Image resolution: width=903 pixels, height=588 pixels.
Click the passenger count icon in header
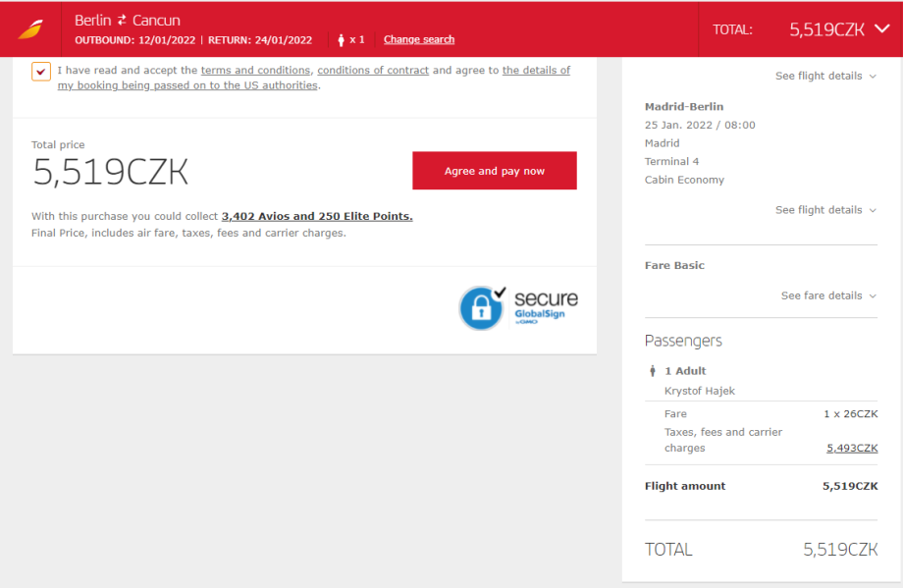342,40
